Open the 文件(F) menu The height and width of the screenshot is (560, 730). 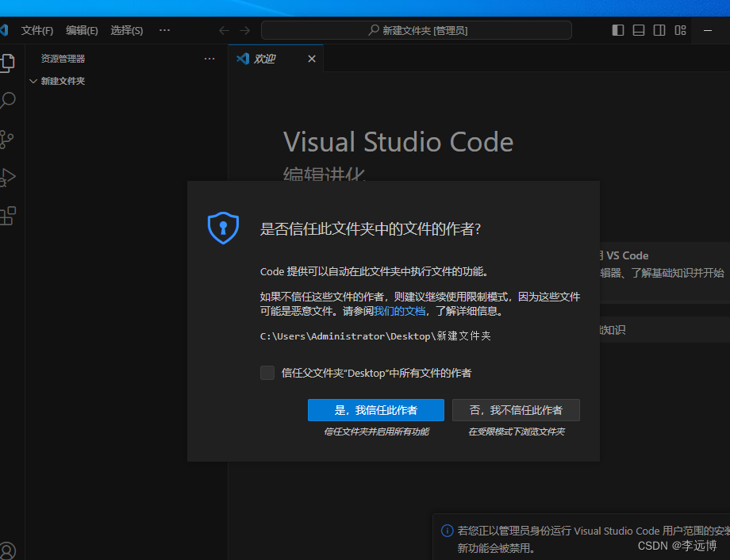36,29
